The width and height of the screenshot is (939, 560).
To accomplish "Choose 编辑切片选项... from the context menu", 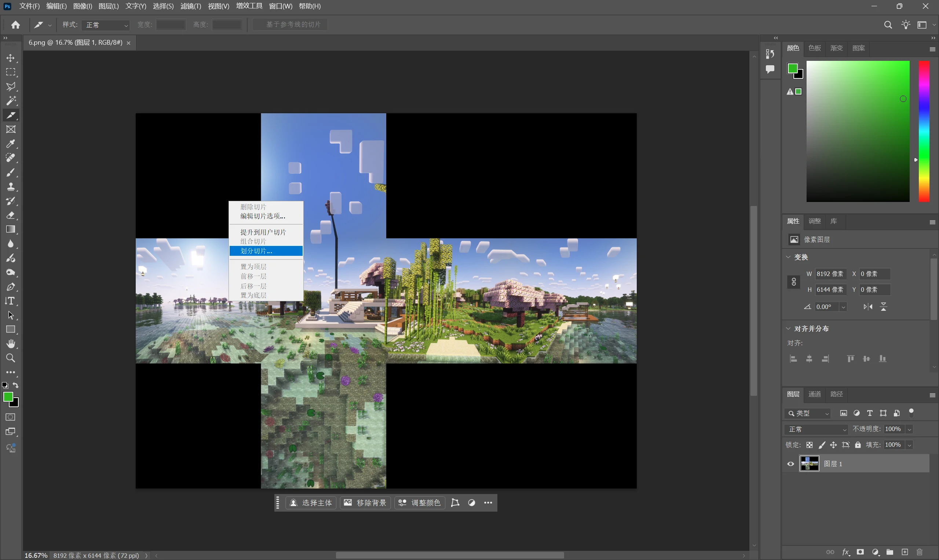I will (266, 216).
